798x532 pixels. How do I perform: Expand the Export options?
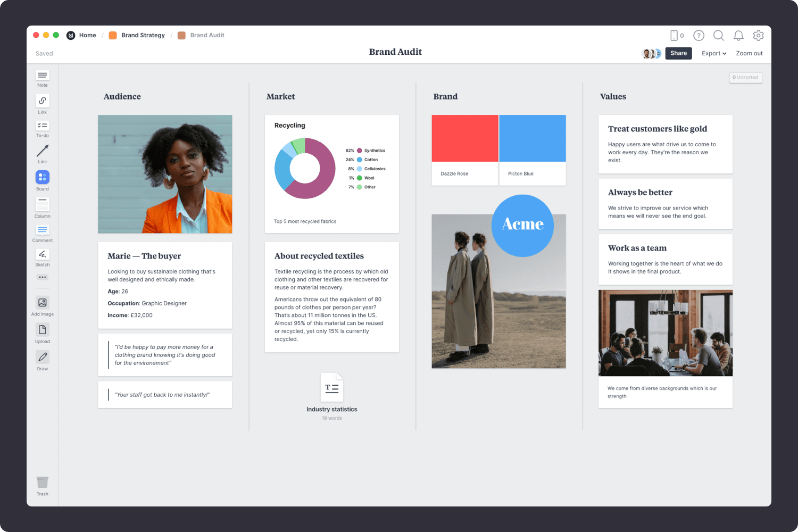point(713,53)
